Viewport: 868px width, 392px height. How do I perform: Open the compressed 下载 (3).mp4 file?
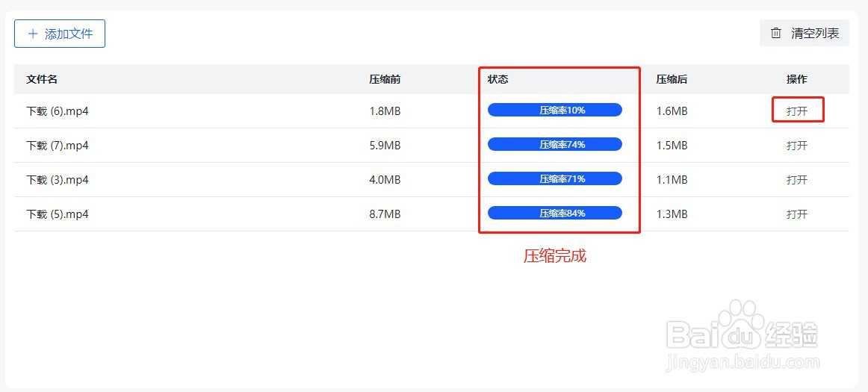797,180
